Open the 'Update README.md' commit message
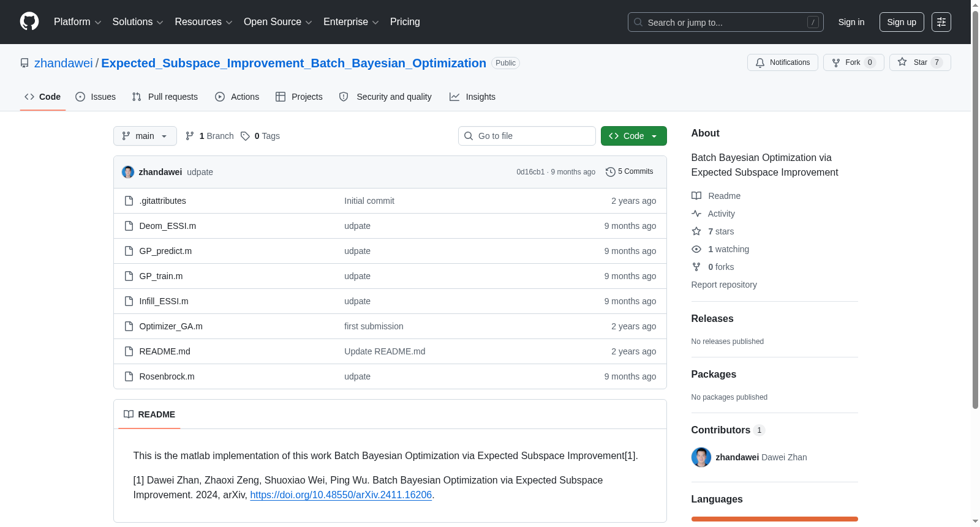 (385, 351)
